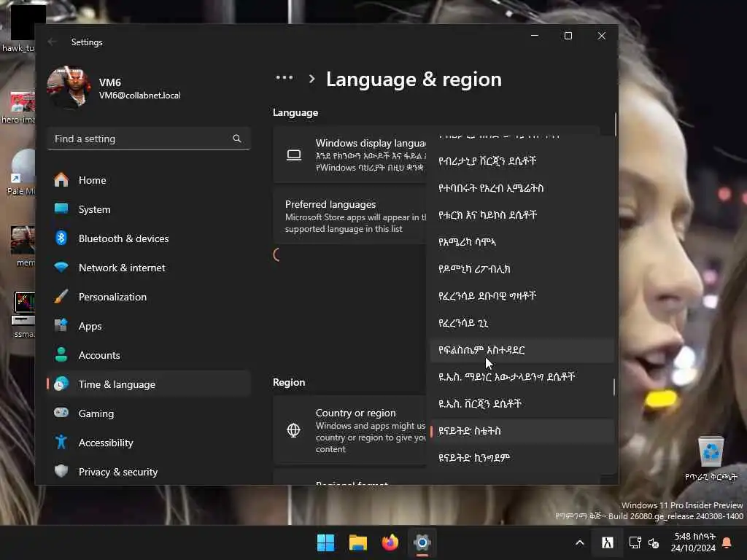This screenshot has width=747, height=560.
Task: Open the notifications bell icon
Action: coord(727,542)
